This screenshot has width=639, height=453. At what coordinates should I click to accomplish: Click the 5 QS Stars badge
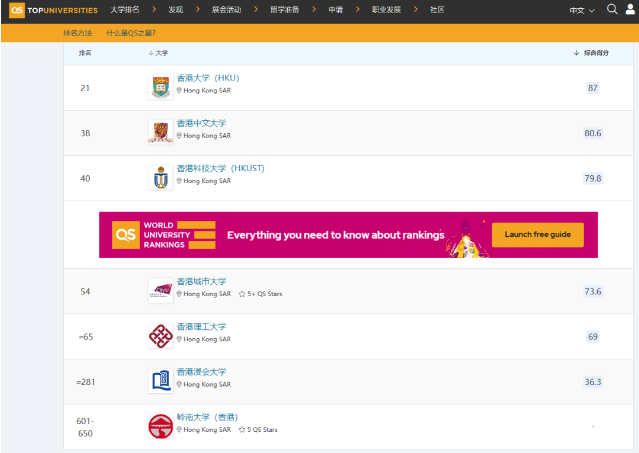tap(258, 430)
